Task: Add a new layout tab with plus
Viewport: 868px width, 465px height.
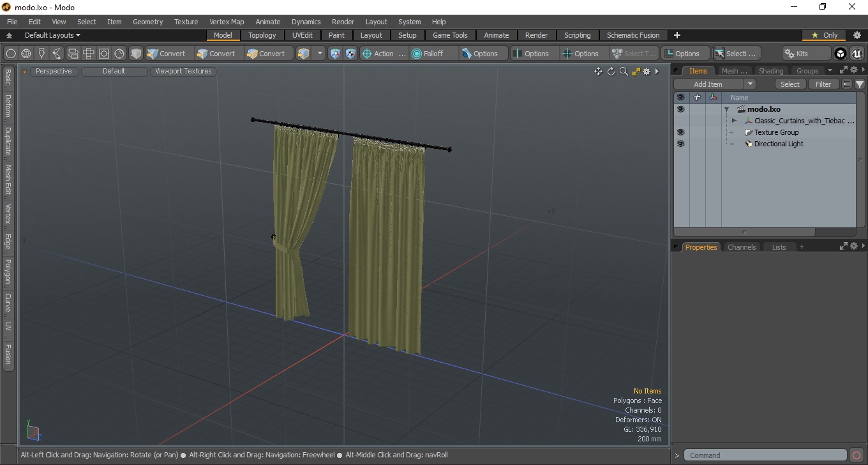Action: pos(677,35)
